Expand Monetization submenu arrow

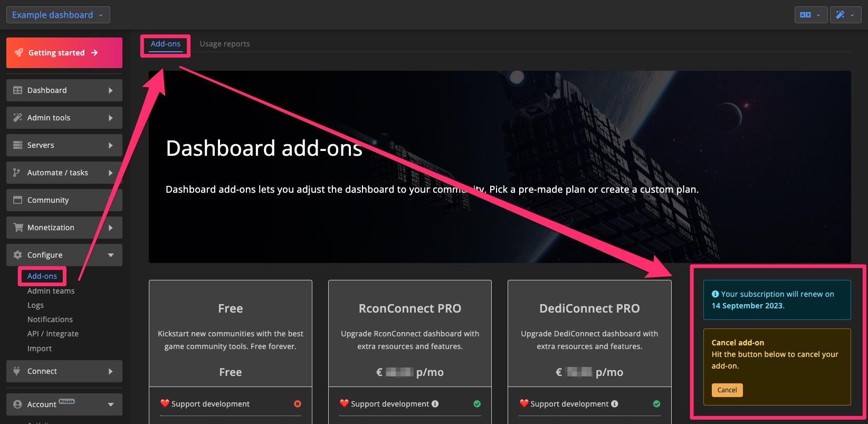click(110, 228)
